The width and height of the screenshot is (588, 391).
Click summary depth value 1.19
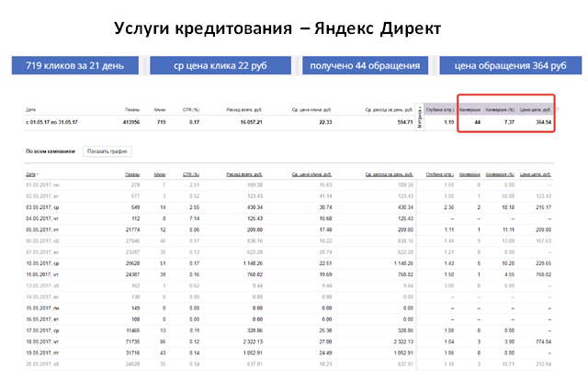pyautogui.click(x=449, y=122)
